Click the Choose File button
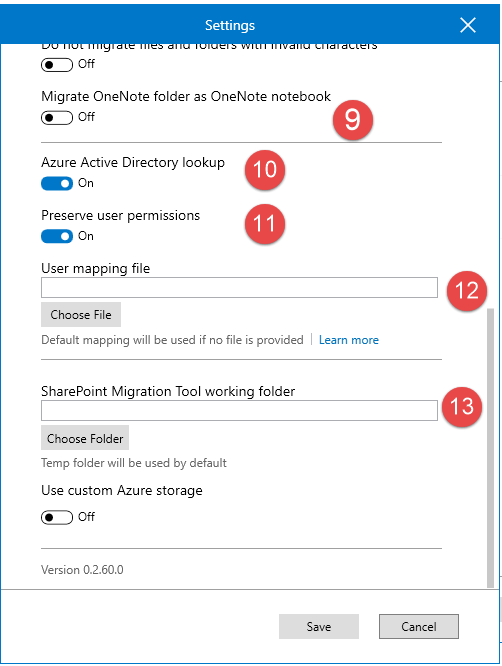Screen dimensions: 502x666 click(81, 315)
